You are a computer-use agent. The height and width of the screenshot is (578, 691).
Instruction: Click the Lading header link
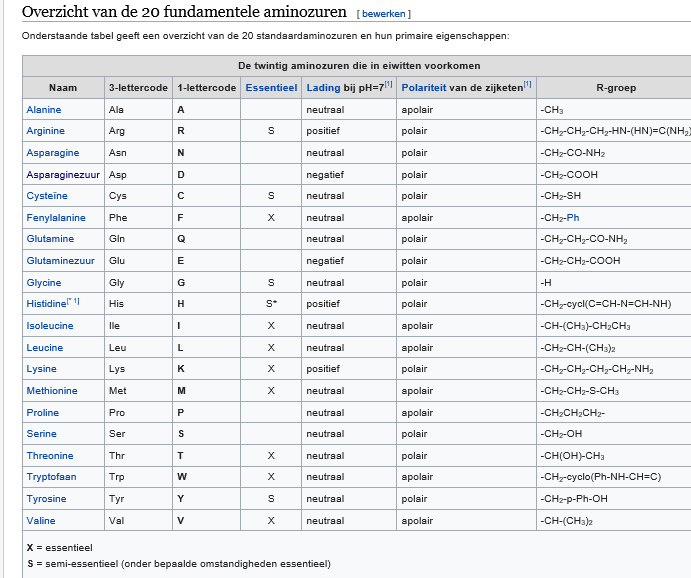(x=323, y=88)
